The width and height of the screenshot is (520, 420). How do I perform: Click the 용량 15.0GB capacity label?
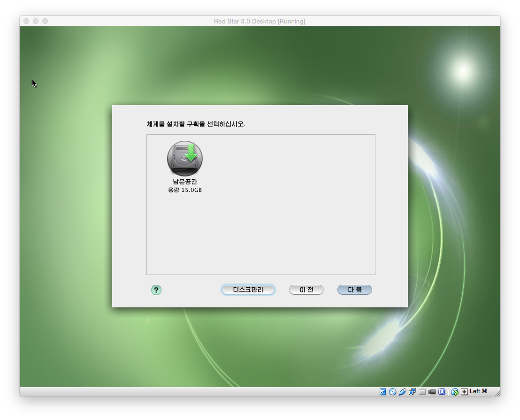[185, 190]
